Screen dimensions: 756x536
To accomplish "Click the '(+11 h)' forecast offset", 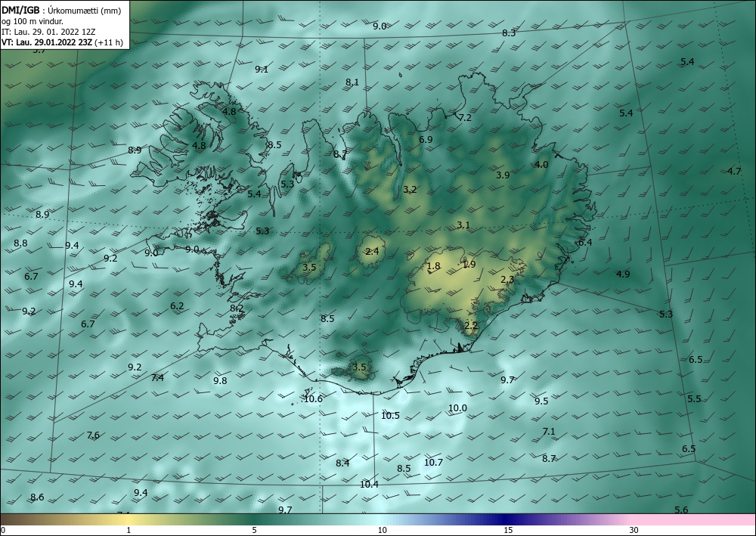I will pyautogui.click(x=109, y=42).
